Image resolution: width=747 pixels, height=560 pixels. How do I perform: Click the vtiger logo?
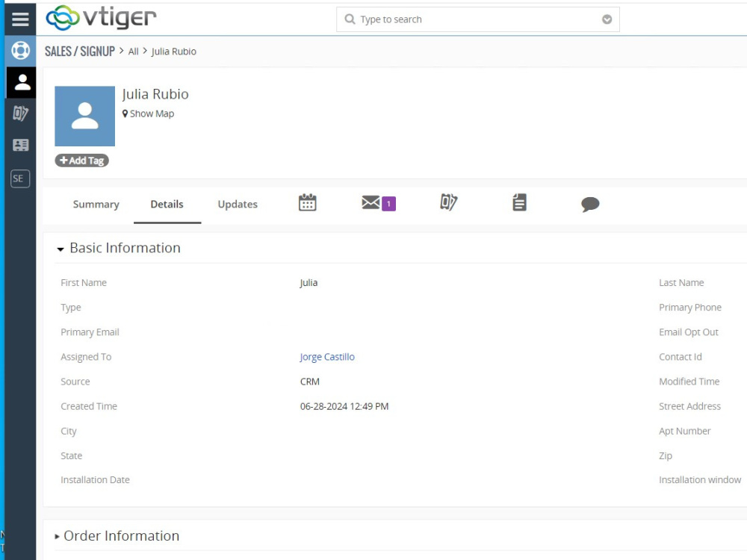[101, 18]
